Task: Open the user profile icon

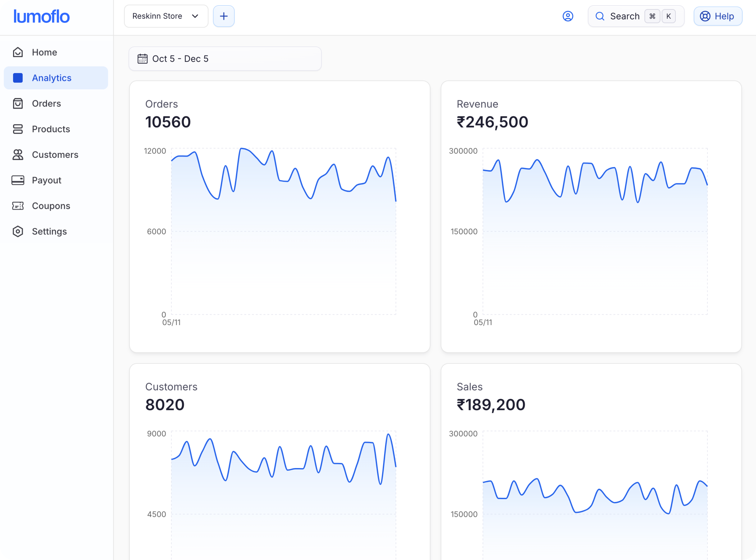Action: coord(568,16)
